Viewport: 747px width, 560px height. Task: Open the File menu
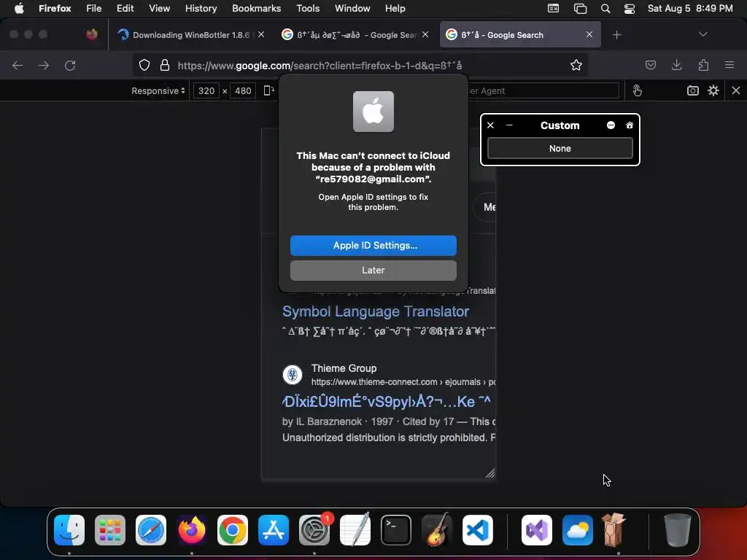click(x=94, y=8)
